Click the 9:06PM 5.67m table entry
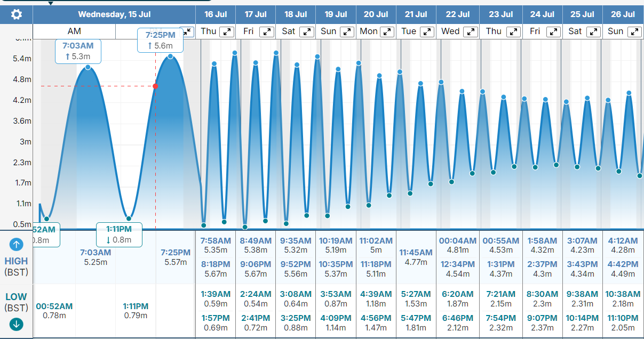 coord(256,269)
